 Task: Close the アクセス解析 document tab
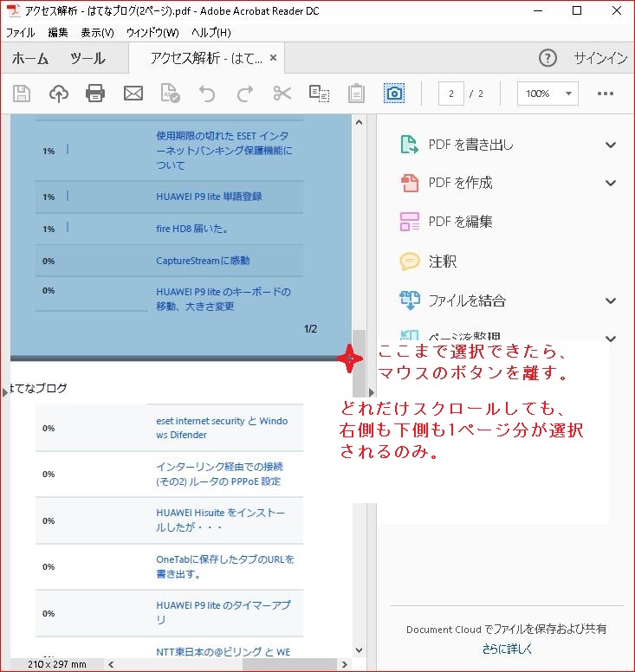(x=273, y=57)
